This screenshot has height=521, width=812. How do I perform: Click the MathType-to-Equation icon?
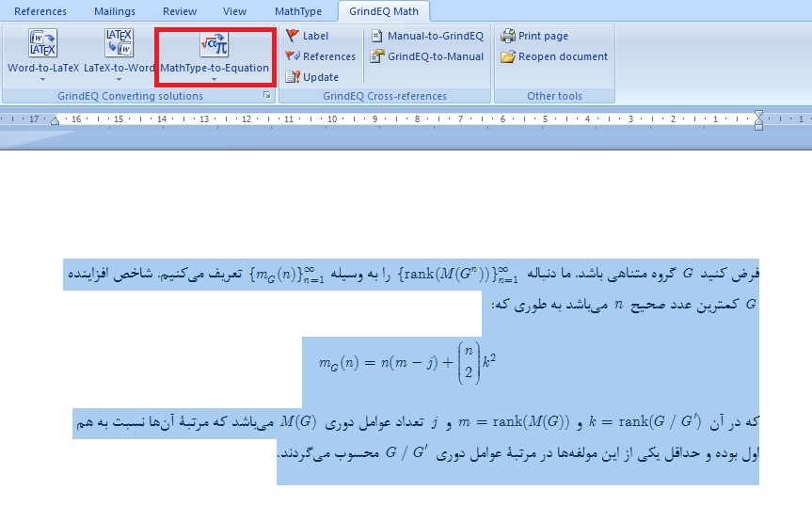(214, 44)
